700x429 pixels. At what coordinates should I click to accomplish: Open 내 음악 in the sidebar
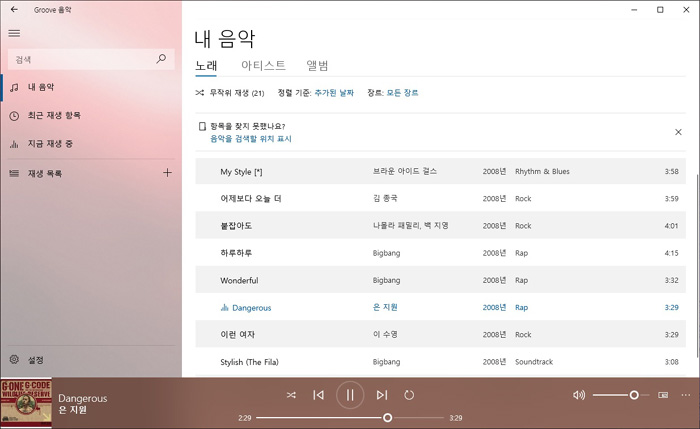91,87
